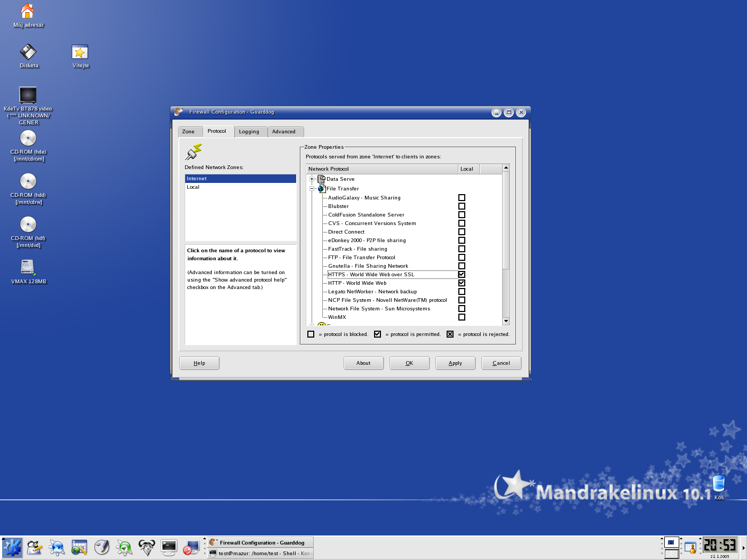Select Legato NetWorker - Network backup row
The width and height of the screenshot is (747, 560).
[x=372, y=292]
